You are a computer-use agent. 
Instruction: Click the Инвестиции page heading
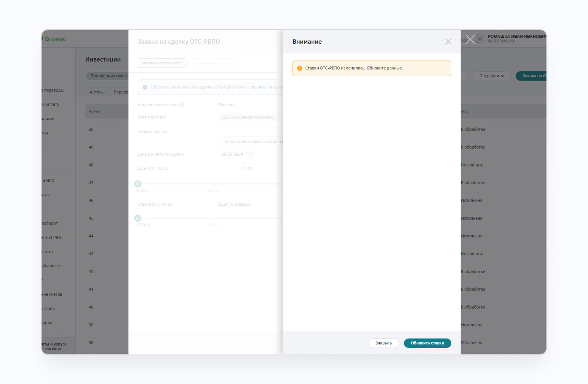pyautogui.click(x=103, y=59)
